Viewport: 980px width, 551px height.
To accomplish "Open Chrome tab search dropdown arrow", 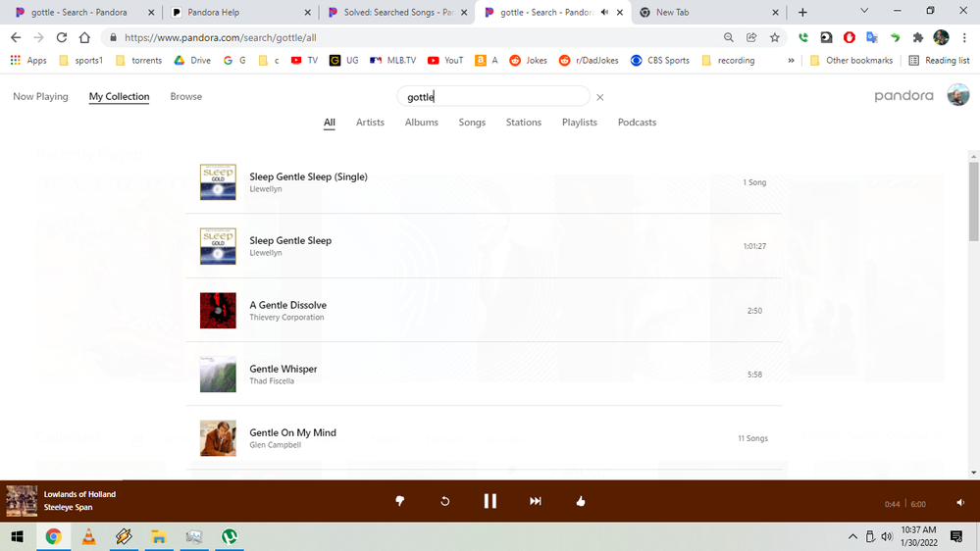I will coord(864,12).
